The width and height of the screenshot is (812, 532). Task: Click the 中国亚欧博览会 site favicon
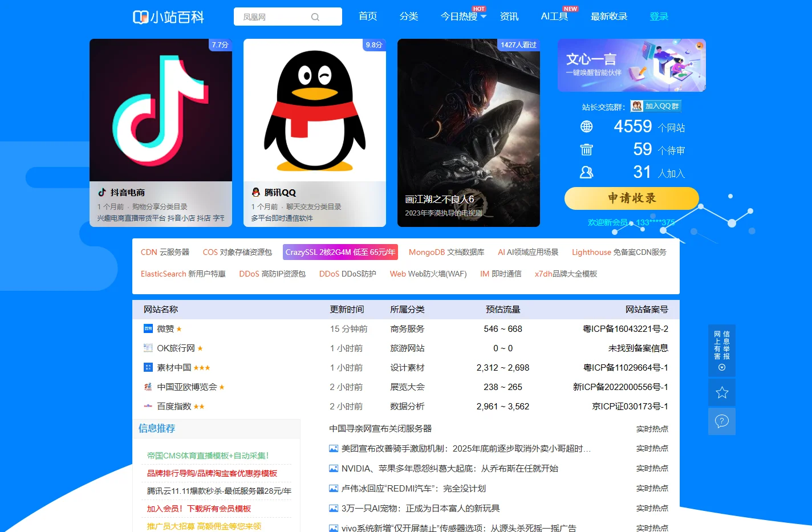(x=148, y=387)
